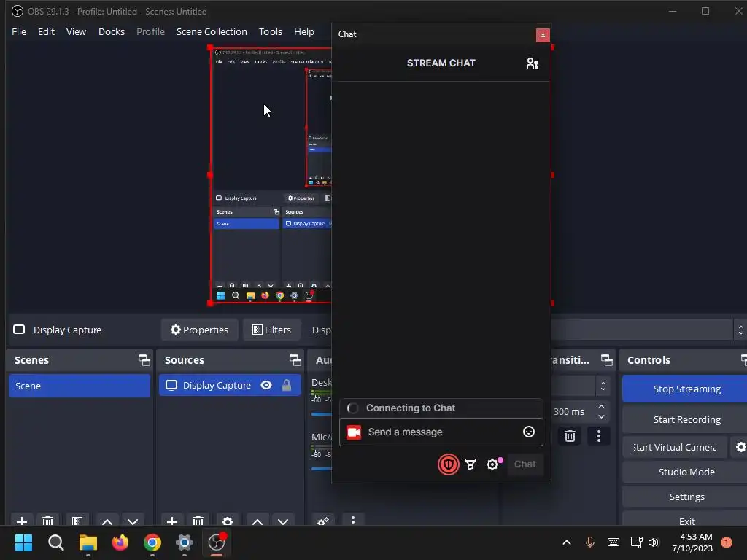Move scene down with arrow icon
Image resolution: width=747 pixels, height=560 pixels.
click(133, 522)
